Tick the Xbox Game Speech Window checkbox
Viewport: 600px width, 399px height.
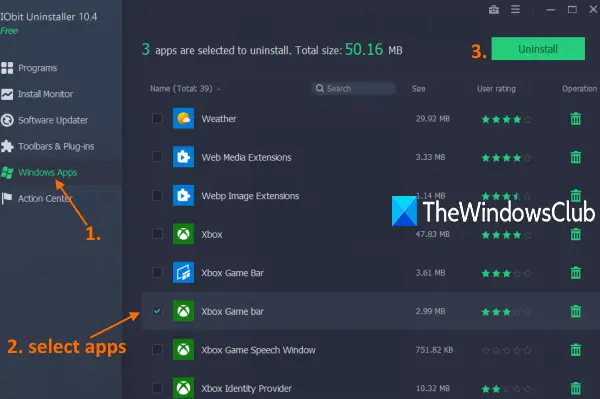(157, 349)
